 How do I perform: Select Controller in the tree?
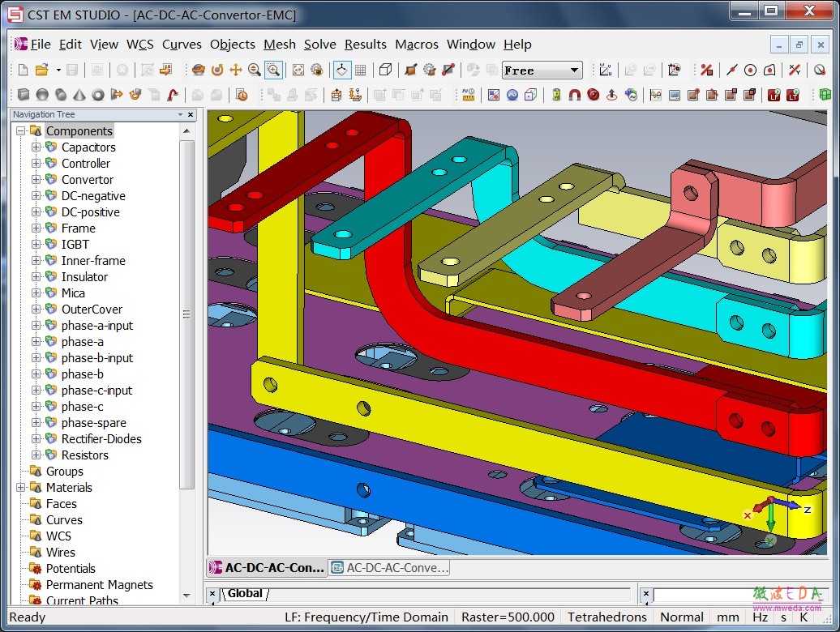[86, 164]
